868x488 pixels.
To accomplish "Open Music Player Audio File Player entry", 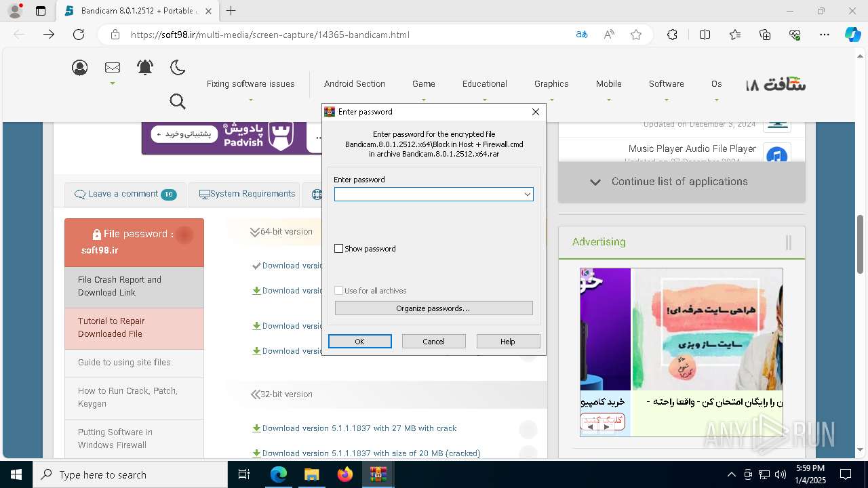I will 692,148.
